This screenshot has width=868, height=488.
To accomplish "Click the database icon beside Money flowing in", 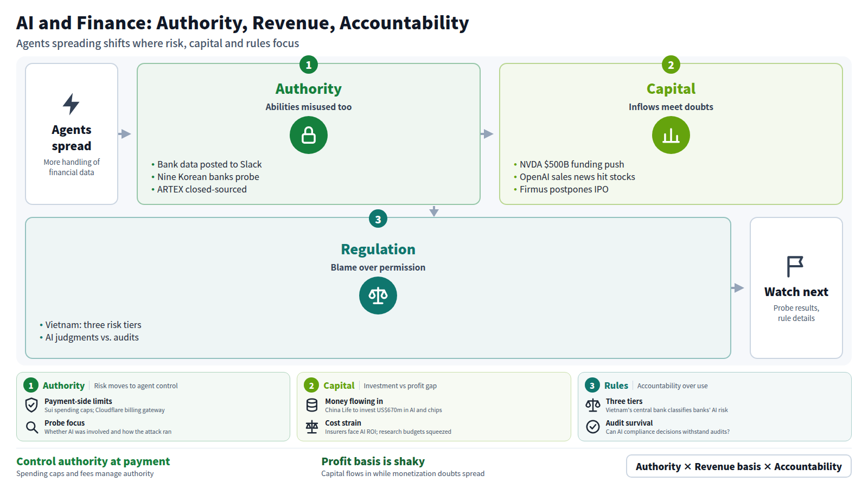I will [312, 405].
